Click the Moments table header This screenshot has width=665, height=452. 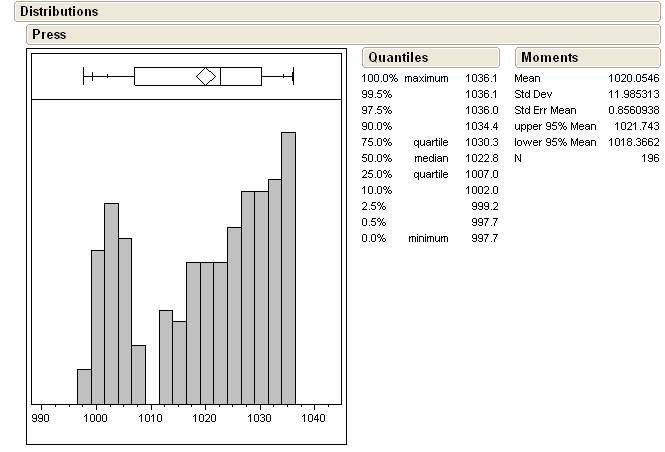pos(549,58)
